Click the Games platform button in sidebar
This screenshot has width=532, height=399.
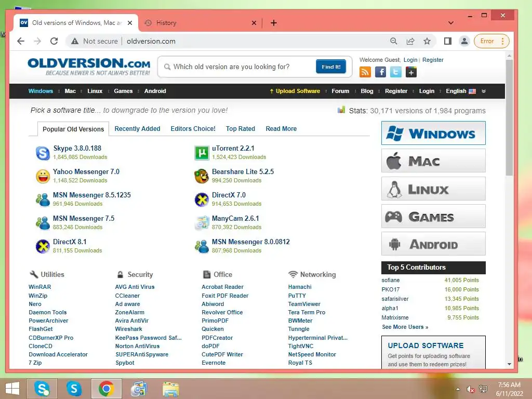pos(434,216)
